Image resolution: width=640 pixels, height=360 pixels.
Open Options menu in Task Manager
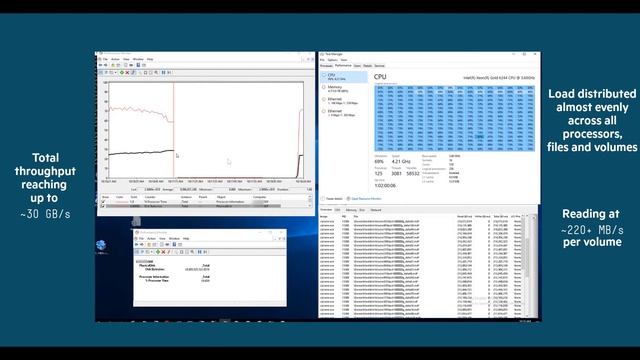[333, 60]
